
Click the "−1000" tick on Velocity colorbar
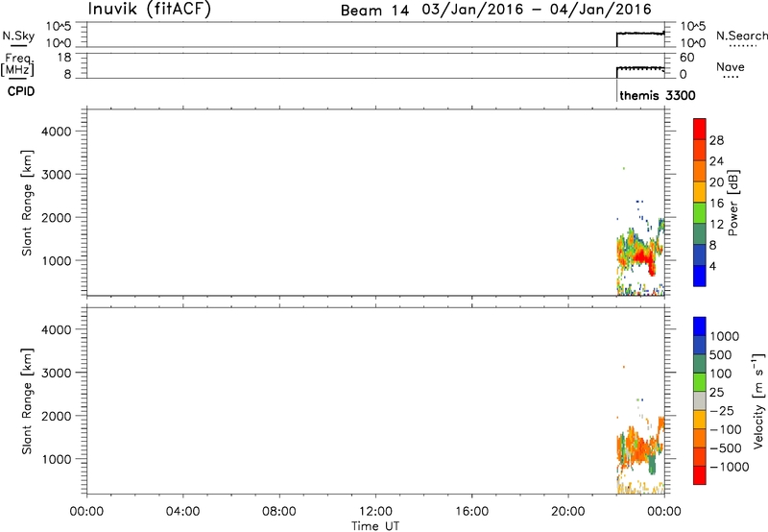(730, 467)
